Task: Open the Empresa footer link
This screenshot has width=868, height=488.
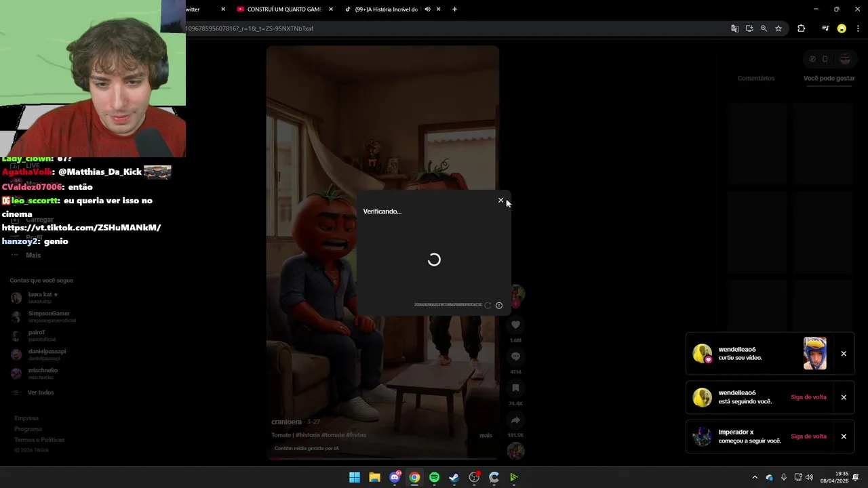Action: point(26,418)
